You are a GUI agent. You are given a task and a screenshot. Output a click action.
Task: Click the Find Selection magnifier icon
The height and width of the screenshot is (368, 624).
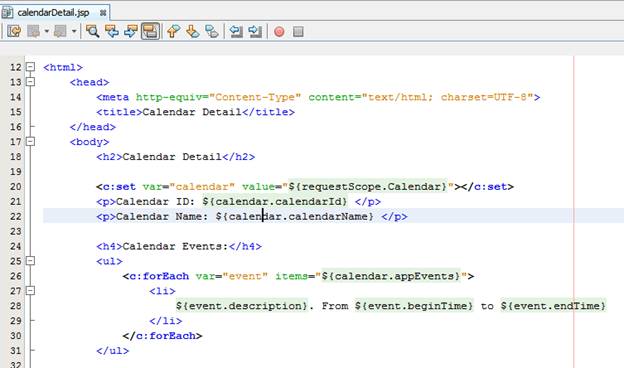pyautogui.click(x=93, y=31)
